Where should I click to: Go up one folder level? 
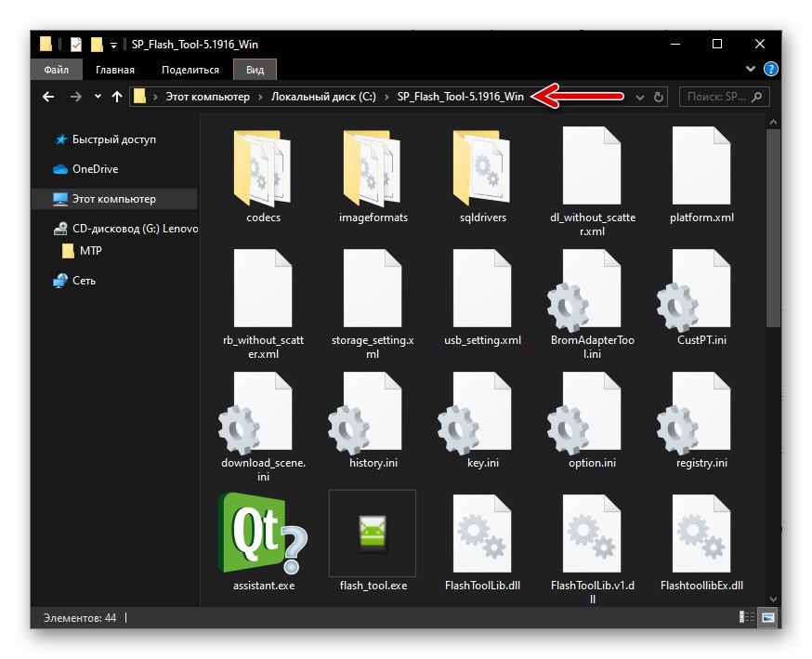[x=117, y=97]
